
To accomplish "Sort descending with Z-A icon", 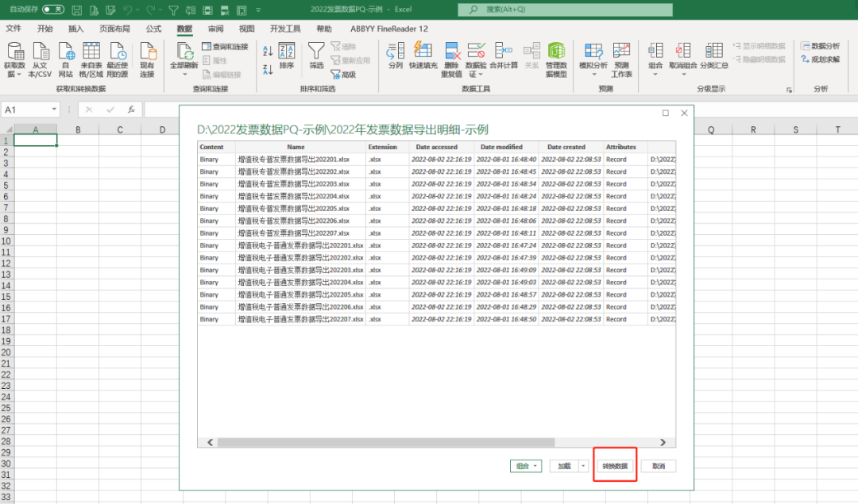I will pyautogui.click(x=268, y=69).
